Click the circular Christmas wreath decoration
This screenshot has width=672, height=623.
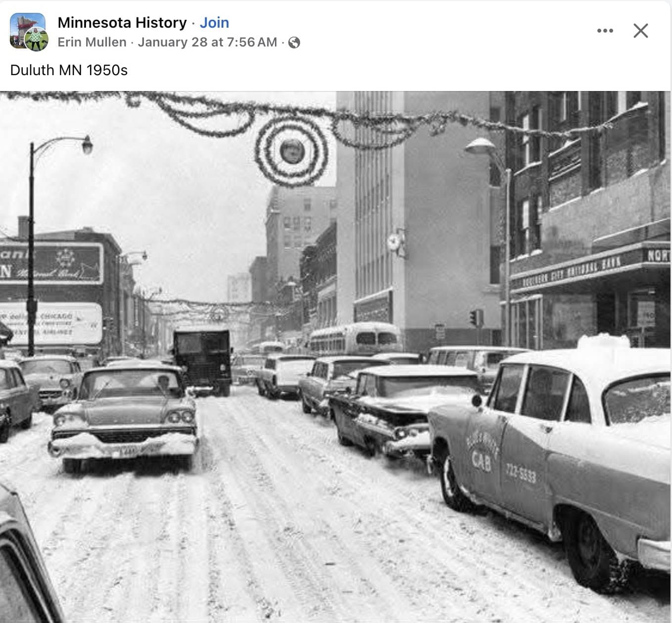click(x=292, y=150)
